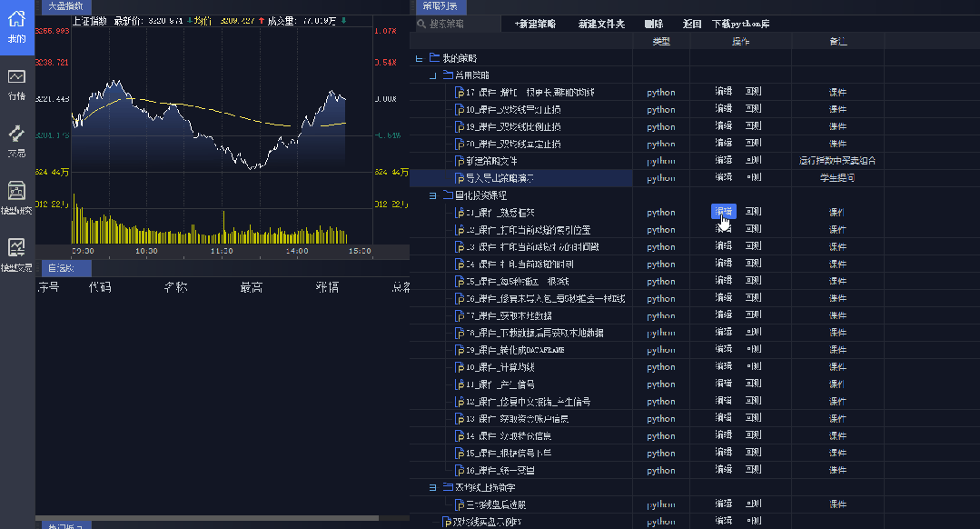Select the 导入导出策略演示 strategy row
The height and width of the screenshot is (529, 980).
coord(520,178)
